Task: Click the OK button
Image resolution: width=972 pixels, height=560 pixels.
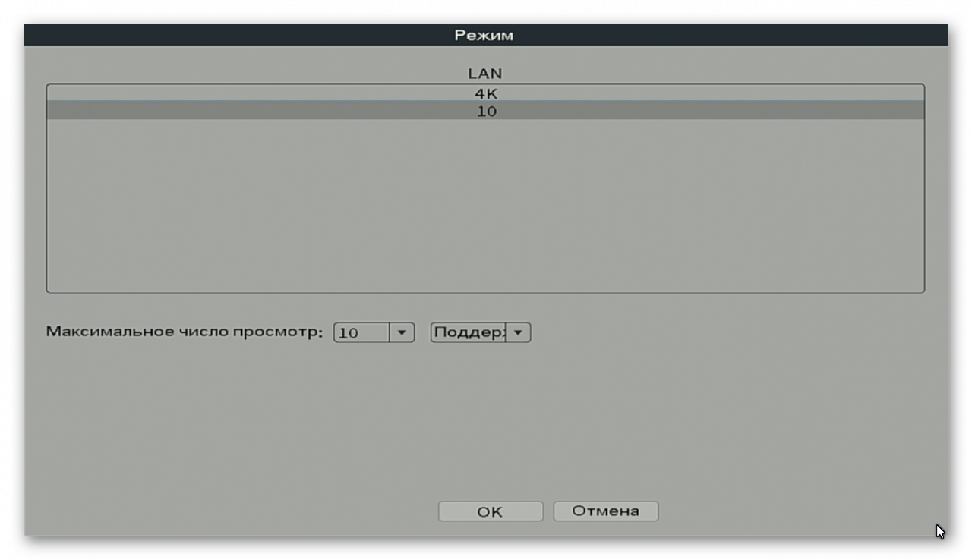Action: pyautogui.click(x=490, y=511)
